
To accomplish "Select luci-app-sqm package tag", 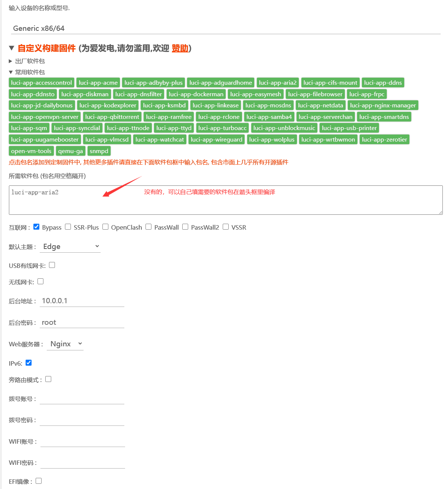I will (29, 128).
